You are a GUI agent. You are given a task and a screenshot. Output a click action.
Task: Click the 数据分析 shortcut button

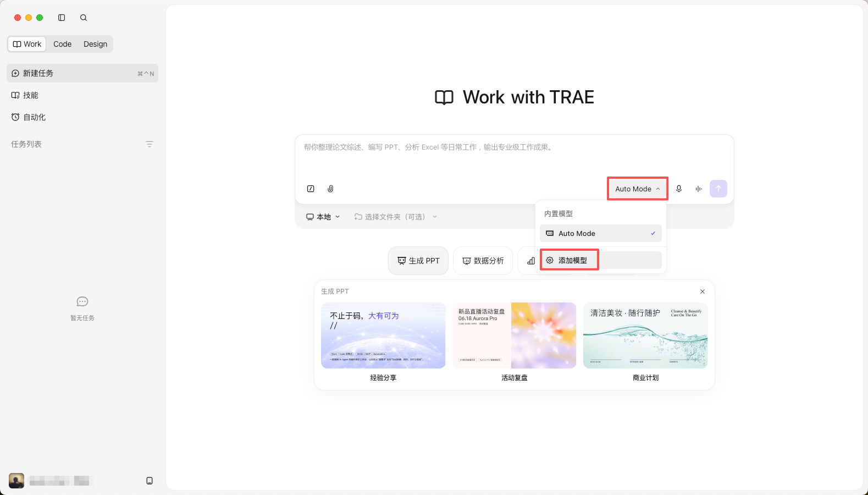(483, 261)
